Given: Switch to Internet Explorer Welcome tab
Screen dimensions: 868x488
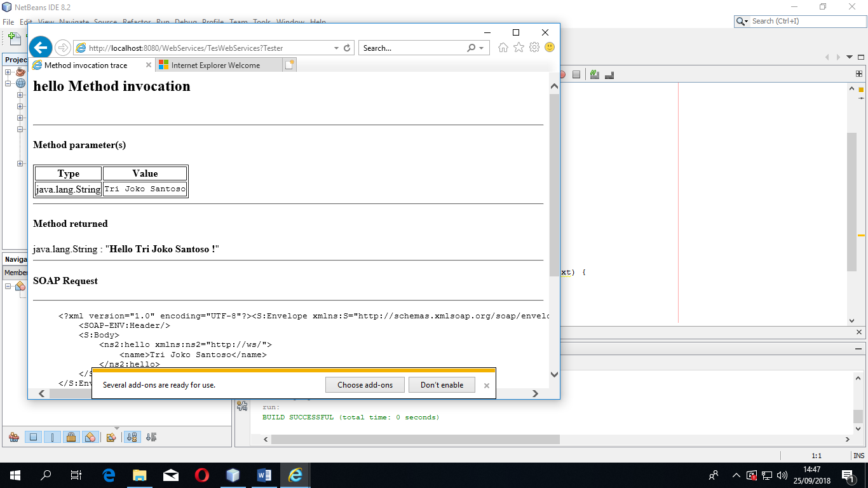Looking at the screenshot, I should tap(215, 65).
